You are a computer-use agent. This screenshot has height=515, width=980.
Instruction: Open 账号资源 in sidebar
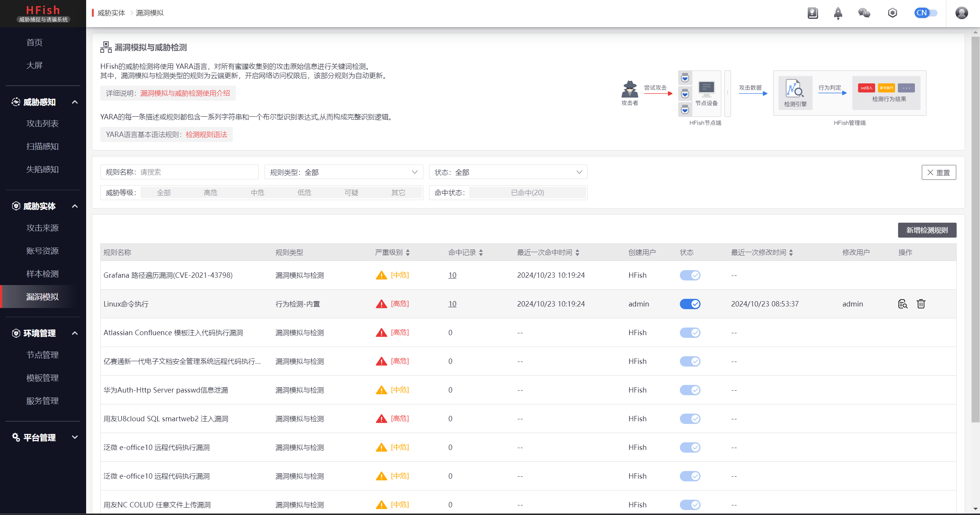coord(42,251)
